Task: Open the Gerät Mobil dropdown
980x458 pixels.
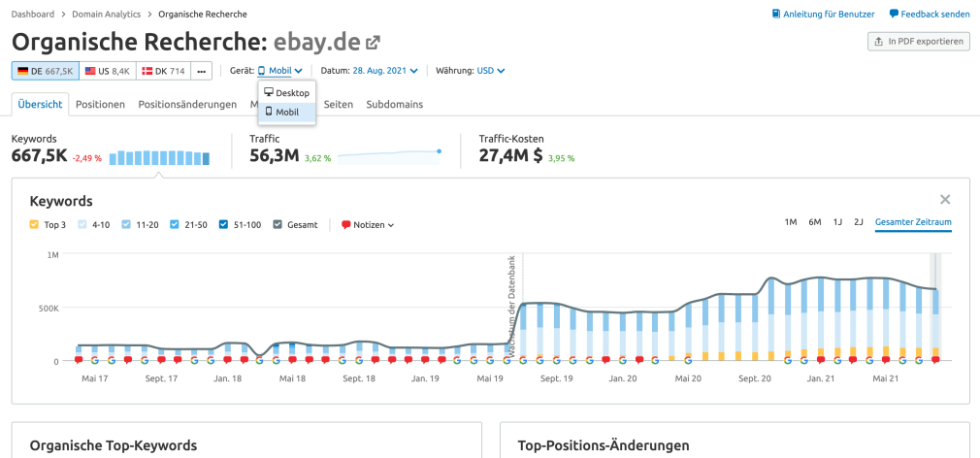Action: (x=280, y=71)
